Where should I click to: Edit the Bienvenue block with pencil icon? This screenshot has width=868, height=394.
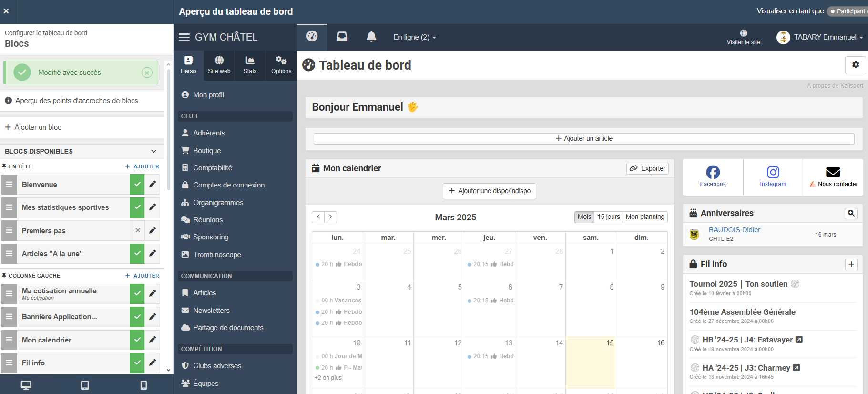[x=153, y=185]
